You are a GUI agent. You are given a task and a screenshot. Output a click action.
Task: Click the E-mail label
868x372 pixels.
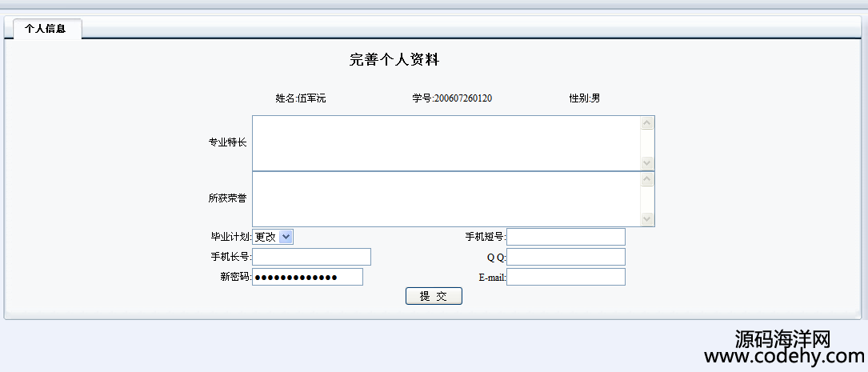[x=493, y=278]
